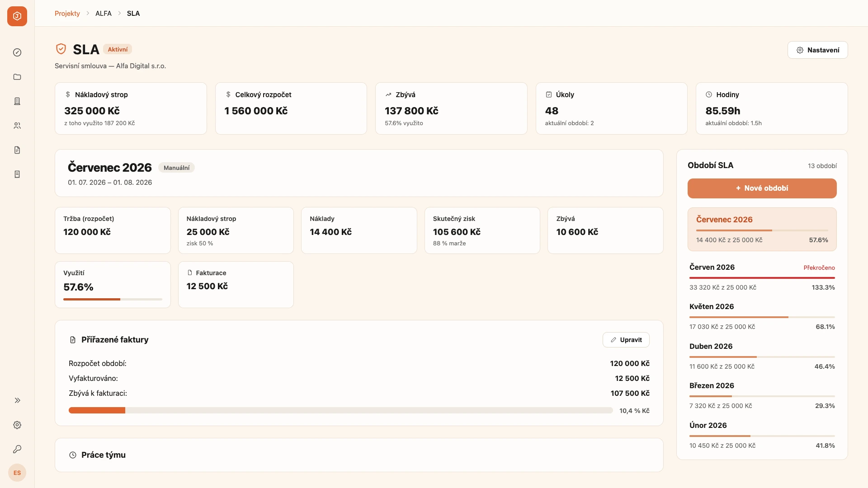Click dollar icon on Nákladový strop card
The width and height of the screenshot is (868, 488).
tap(68, 94)
